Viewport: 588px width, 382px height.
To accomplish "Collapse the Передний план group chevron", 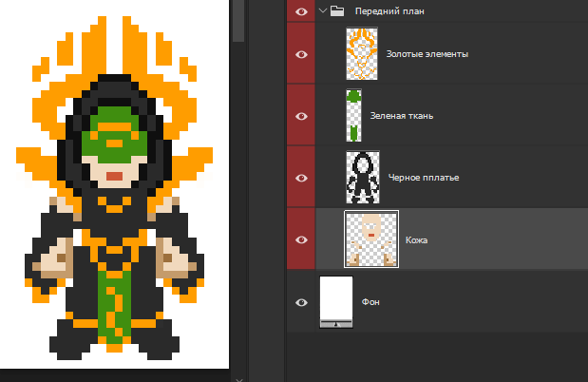I will click(323, 10).
